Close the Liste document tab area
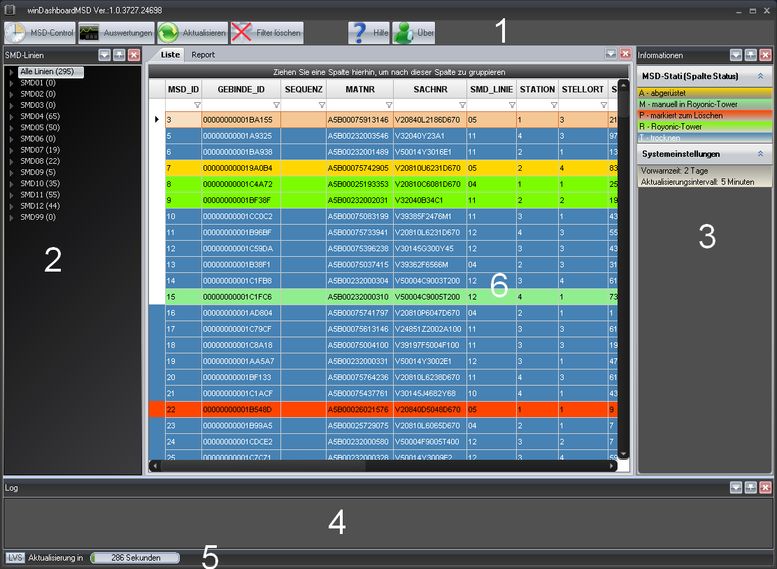 (626, 54)
